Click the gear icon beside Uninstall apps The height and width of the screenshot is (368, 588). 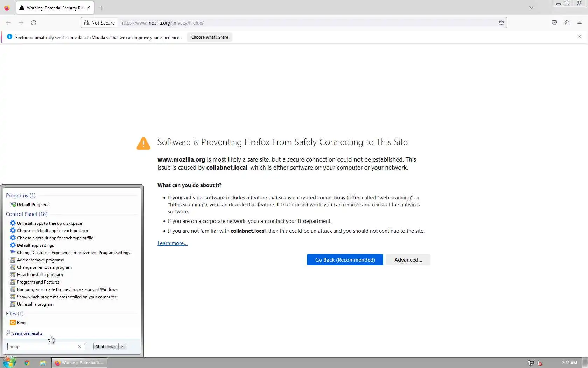[13, 223]
